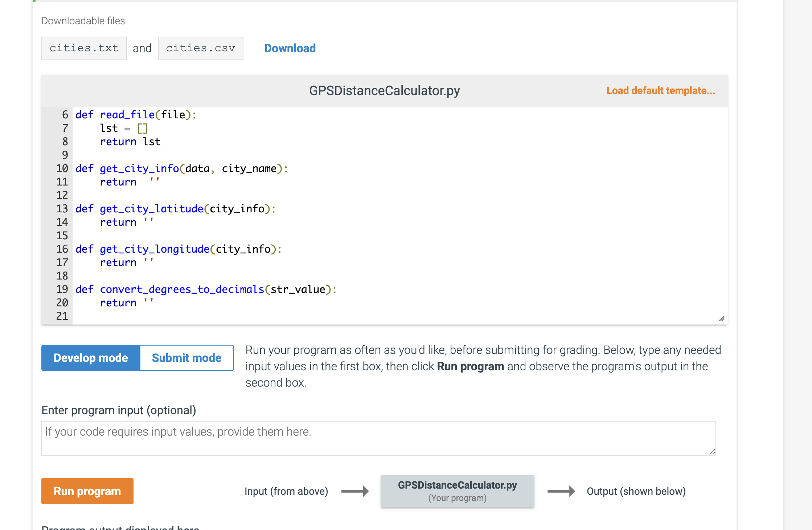Click the empty list brackets on line 7
Viewport: 812px width, 530px height.
[x=142, y=128]
